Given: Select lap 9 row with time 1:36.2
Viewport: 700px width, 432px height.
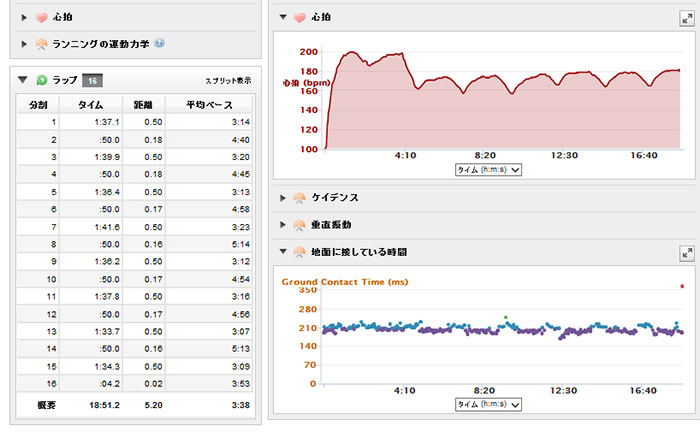Looking at the screenshot, I should click(134, 262).
